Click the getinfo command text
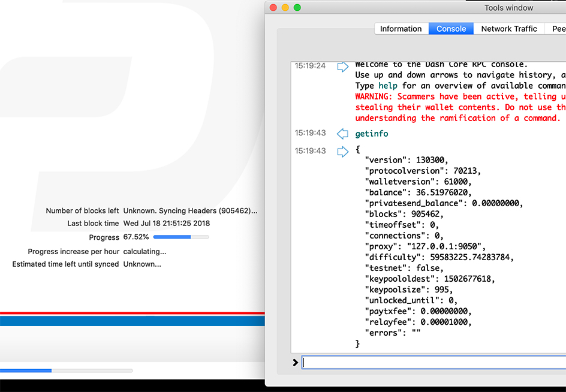 click(x=372, y=134)
